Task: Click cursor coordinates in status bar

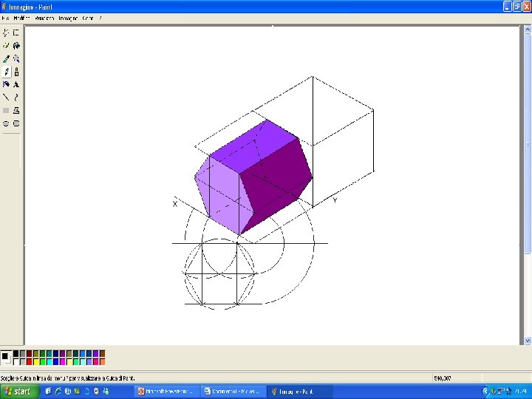Action: pyautogui.click(x=442, y=378)
